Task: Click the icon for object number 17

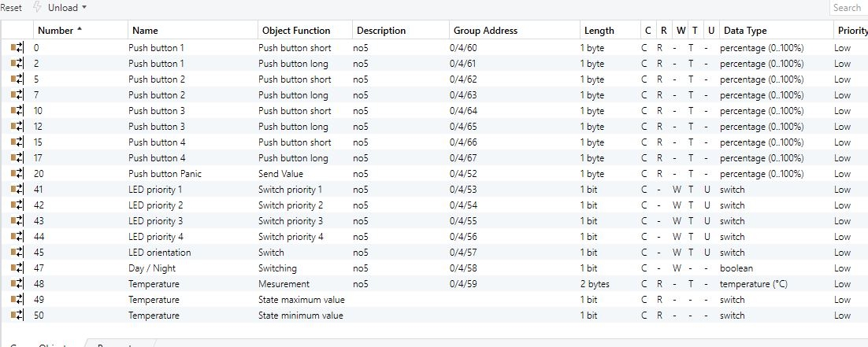Action: [17, 158]
